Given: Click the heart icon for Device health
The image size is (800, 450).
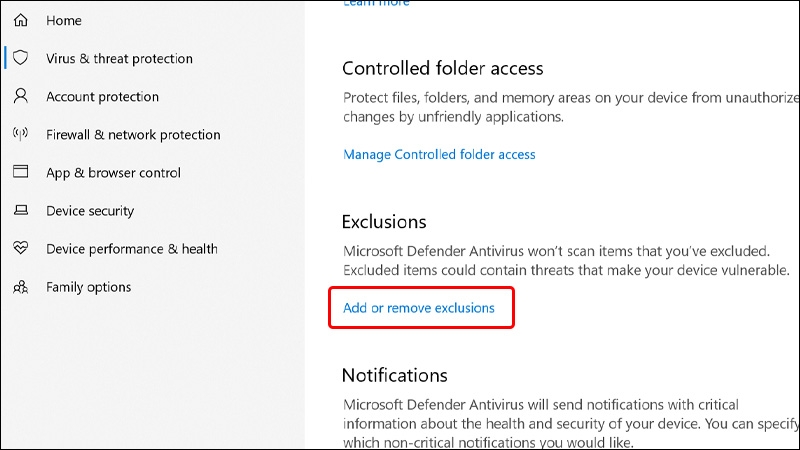Looking at the screenshot, I should coord(20,248).
